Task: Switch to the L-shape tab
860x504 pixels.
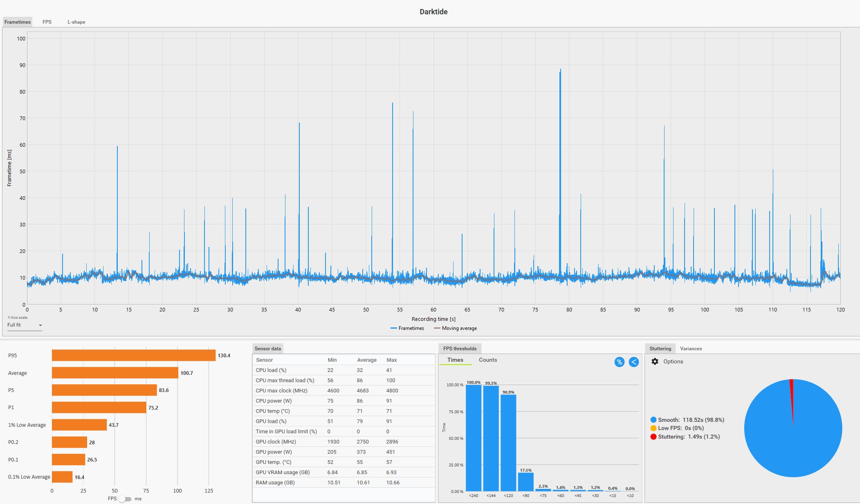Action: [76, 22]
